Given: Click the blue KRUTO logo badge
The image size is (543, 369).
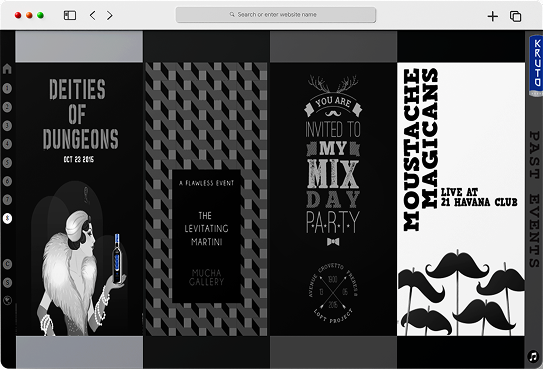Looking at the screenshot, I should click(536, 66).
